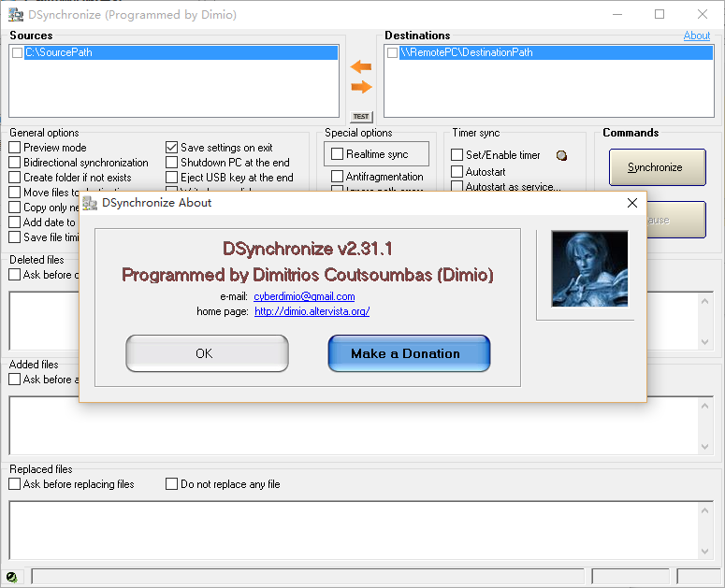The image size is (725, 588).
Task: Open the dimio.altervista.org home page link
Action: coord(312,311)
